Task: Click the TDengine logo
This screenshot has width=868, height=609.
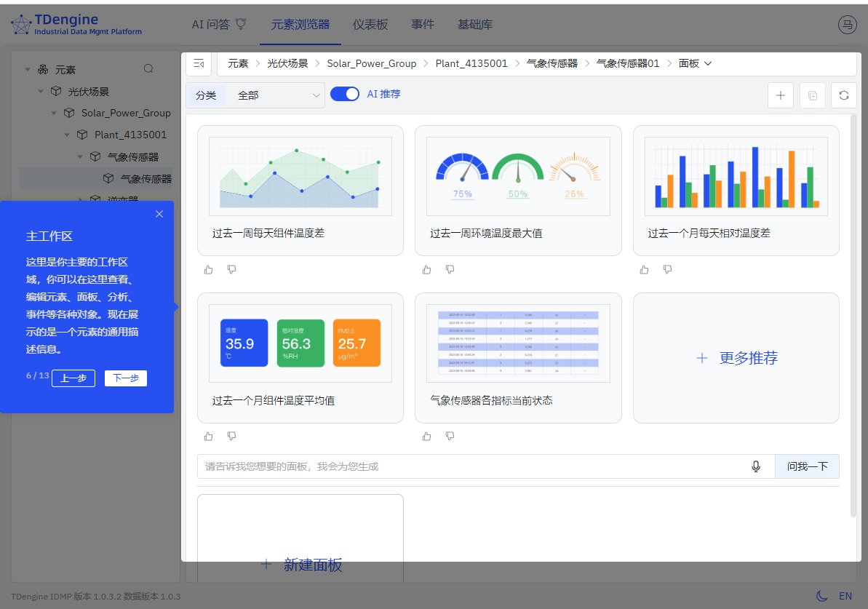Action: (x=76, y=25)
